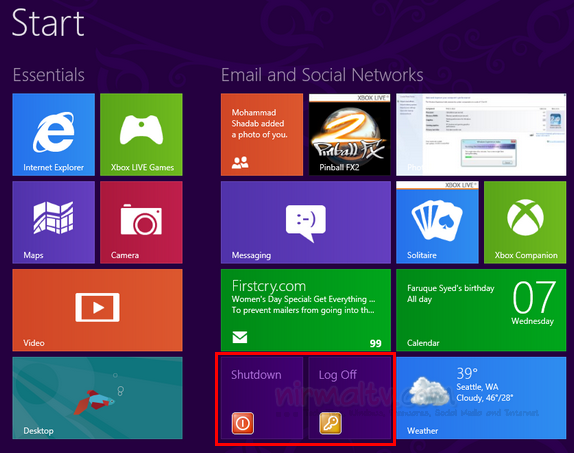This screenshot has width=574, height=453.
Task: Launch the Solitaire tile
Action: coord(437,222)
